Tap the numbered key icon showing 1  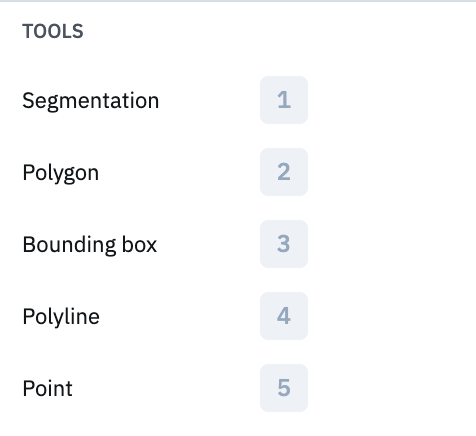click(284, 100)
